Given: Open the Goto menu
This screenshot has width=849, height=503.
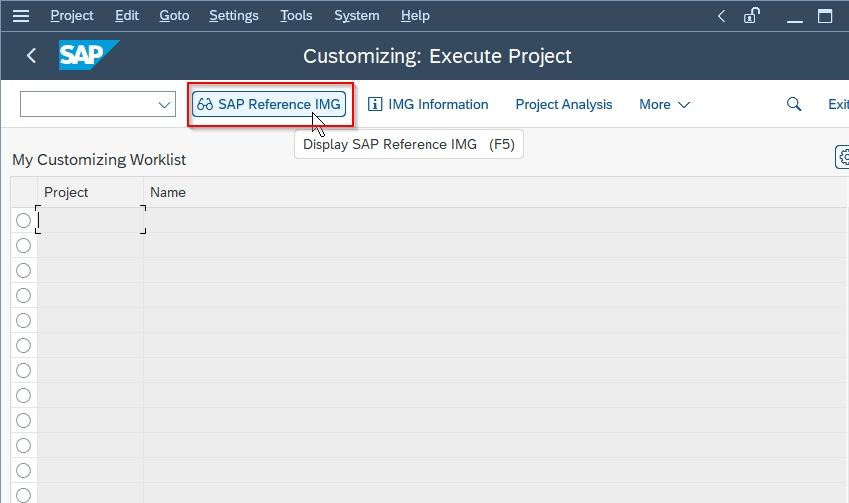Looking at the screenshot, I should click(x=174, y=16).
